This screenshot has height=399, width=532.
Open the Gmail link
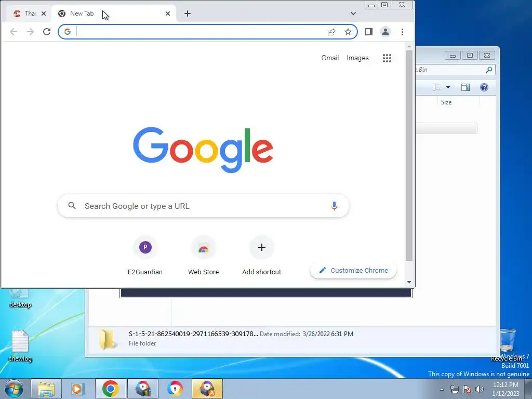click(x=330, y=58)
